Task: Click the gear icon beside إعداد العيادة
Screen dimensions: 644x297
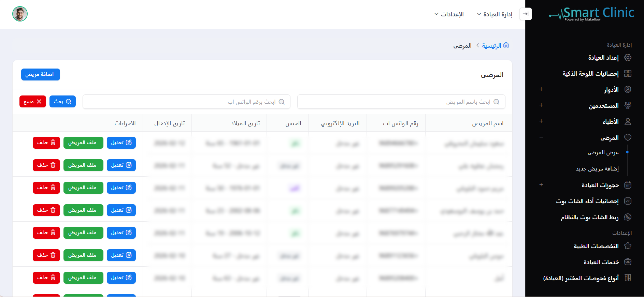Action: (628, 58)
